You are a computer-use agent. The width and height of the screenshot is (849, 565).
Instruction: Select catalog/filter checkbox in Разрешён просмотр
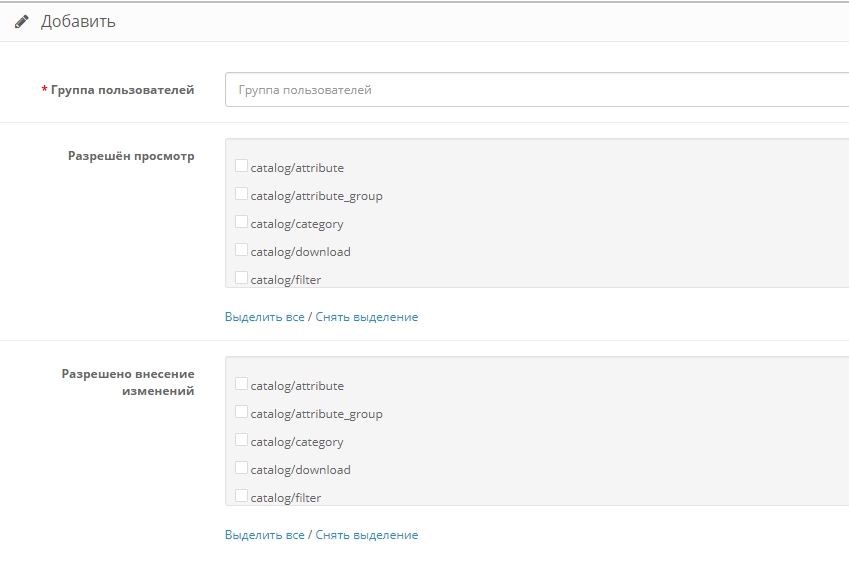[241, 278]
